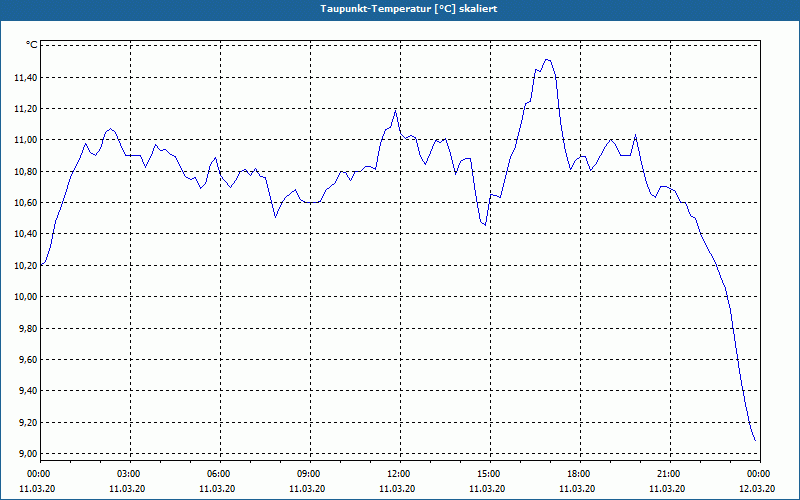Click the curve's sharp dip just before 15:00
The height and width of the screenshot is (500, 800).
pyautogui.click(x=485, y=224)
